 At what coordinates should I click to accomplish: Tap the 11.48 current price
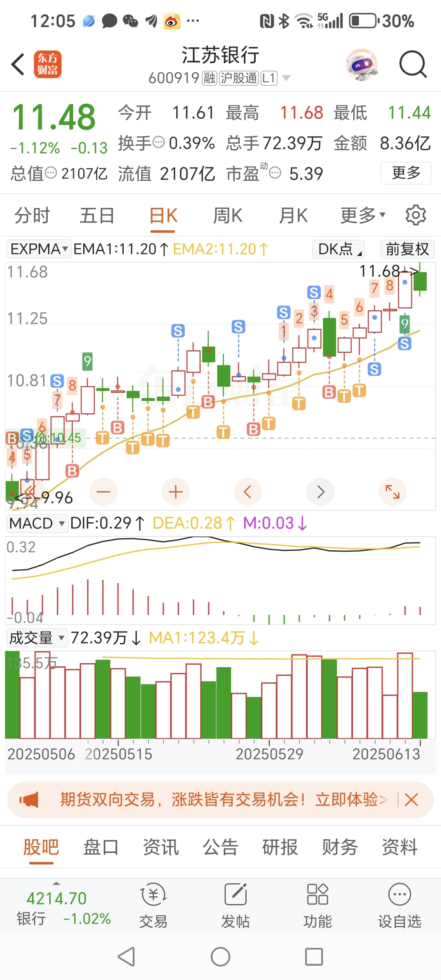(54, 118)
